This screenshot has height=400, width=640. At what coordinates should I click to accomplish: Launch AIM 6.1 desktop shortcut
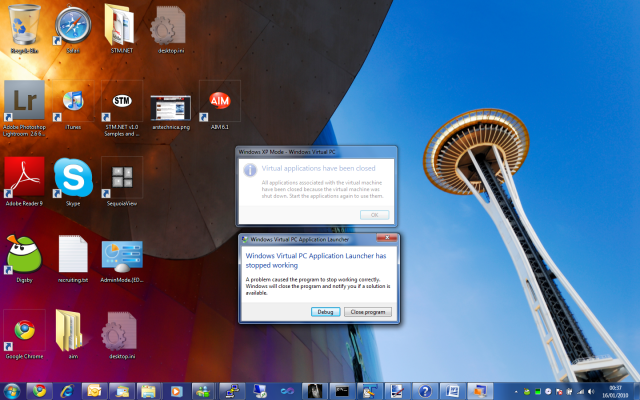tap(220, 105)
